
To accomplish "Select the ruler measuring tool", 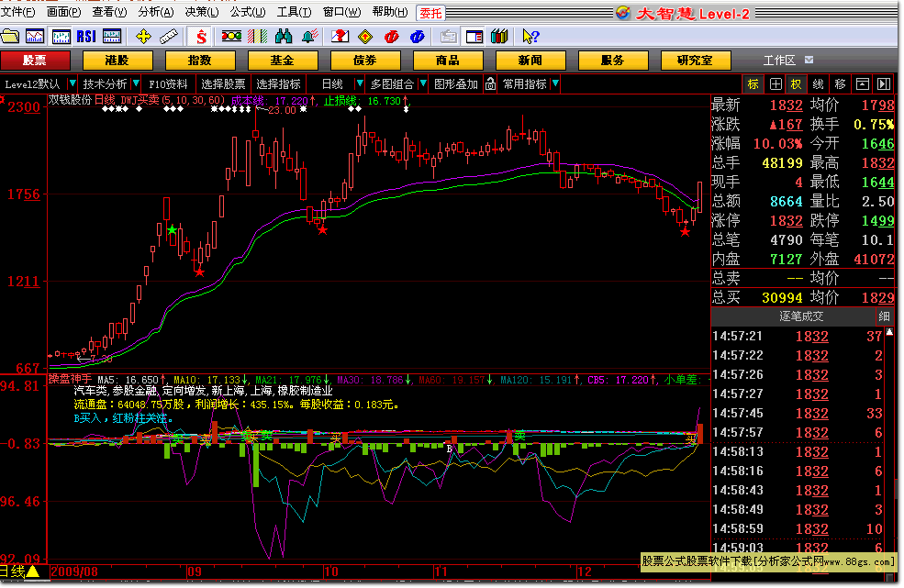I will [169, 37].
